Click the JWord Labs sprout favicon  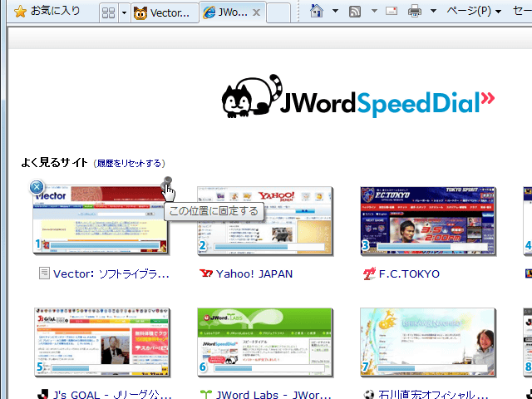[x=205, y=394]
